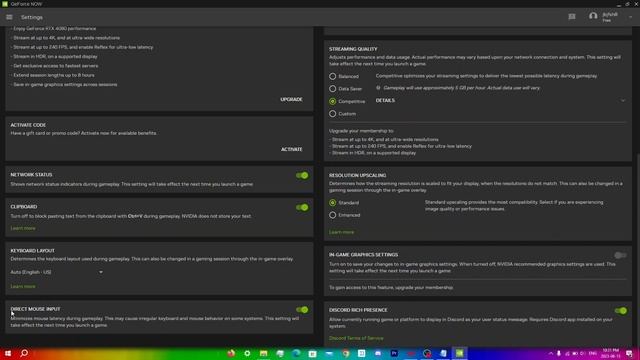Open the notifications icon in the header
This screenshot has width=640, height=360.
pos(571,17)
